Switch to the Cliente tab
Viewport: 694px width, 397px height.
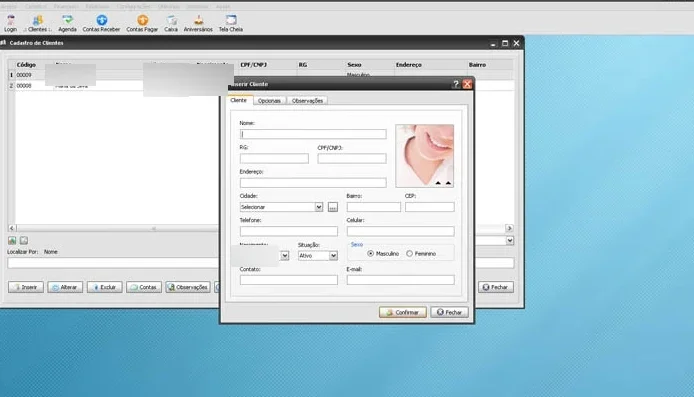pos(239,100)
